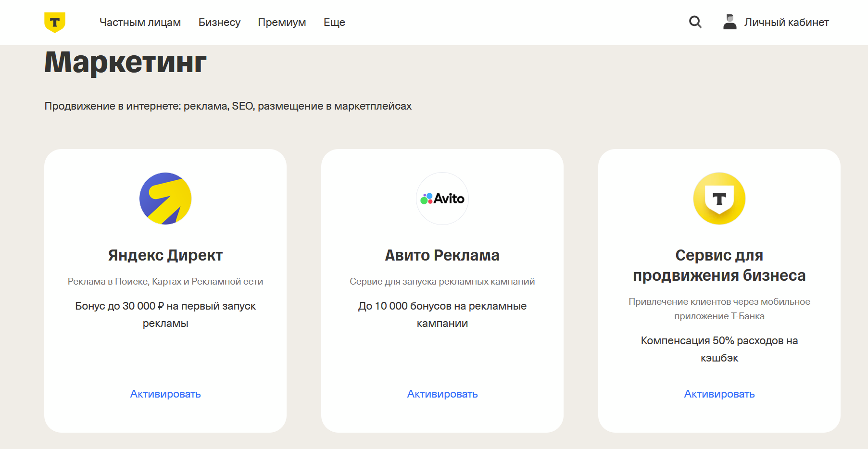The image size is (868, 449).
Task: Click the user profile avatar icon
Action: pos(730,22)
